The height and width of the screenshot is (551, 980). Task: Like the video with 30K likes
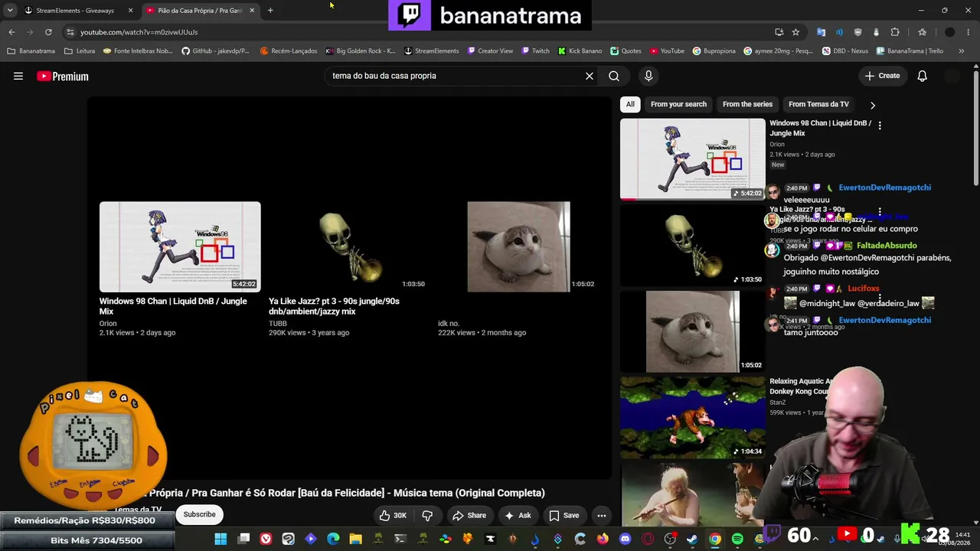[394, 516]
